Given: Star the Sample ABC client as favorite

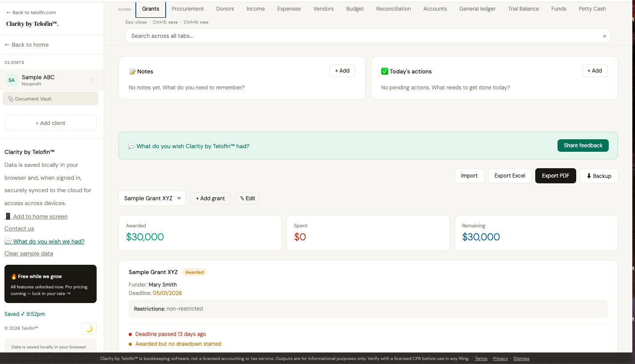Looking at the screenshot, I should click(92, 80).
